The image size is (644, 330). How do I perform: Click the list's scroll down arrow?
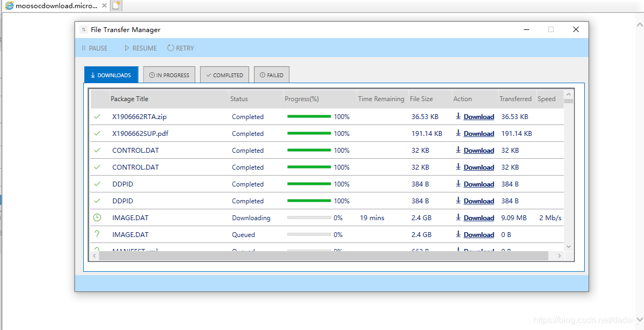click(x=568, y=247)
